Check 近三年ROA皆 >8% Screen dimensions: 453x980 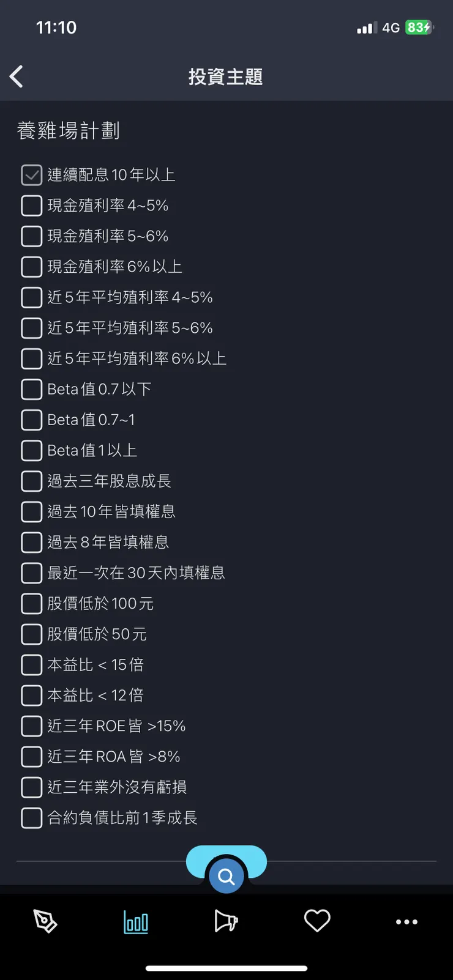pos(31,756)
